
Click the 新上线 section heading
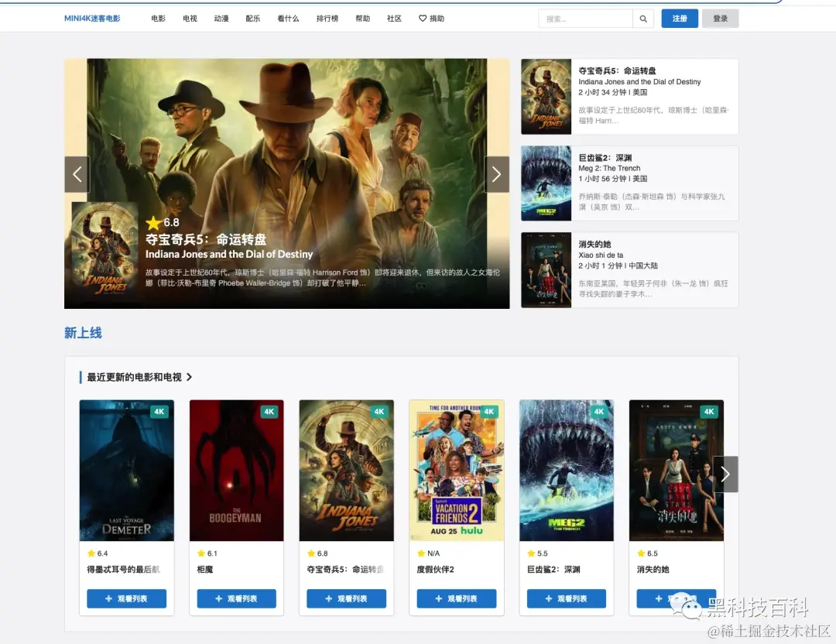pyautogui.click(x=83, y=333)
